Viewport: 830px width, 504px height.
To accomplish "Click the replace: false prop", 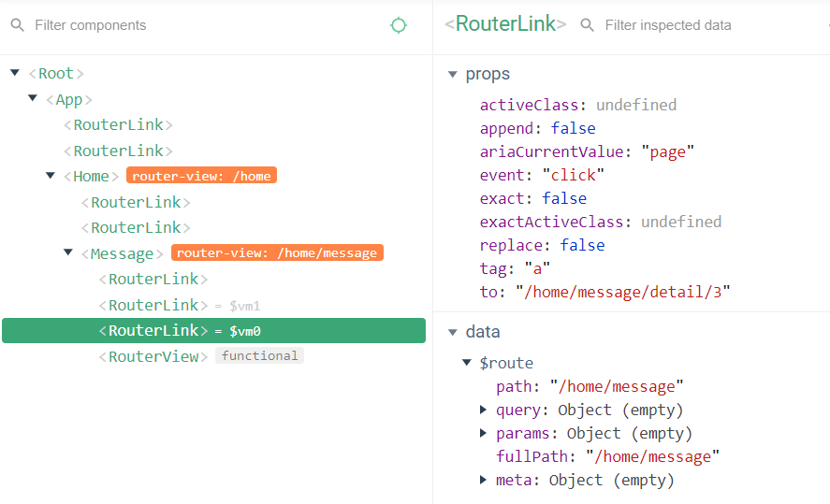I will point(542,245).
